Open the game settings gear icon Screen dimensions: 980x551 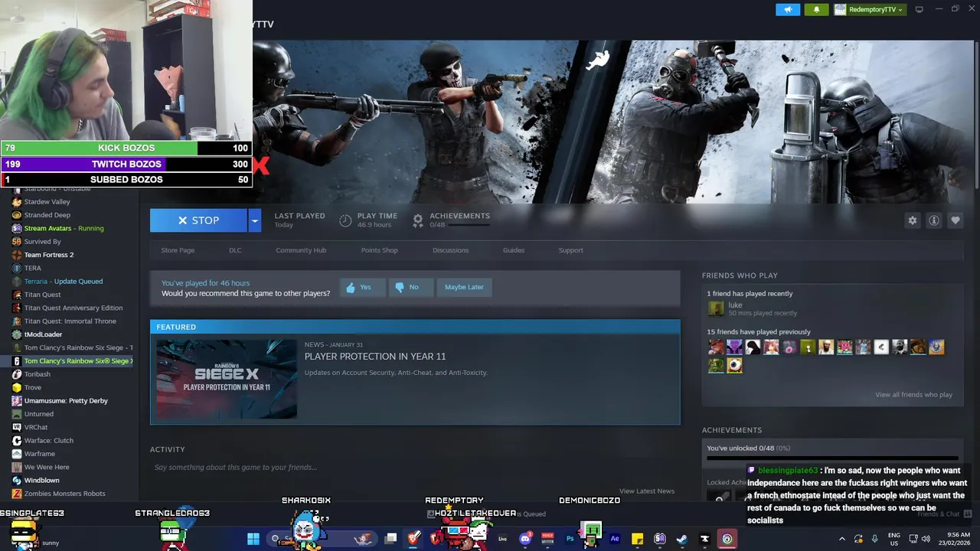point(913,220)
